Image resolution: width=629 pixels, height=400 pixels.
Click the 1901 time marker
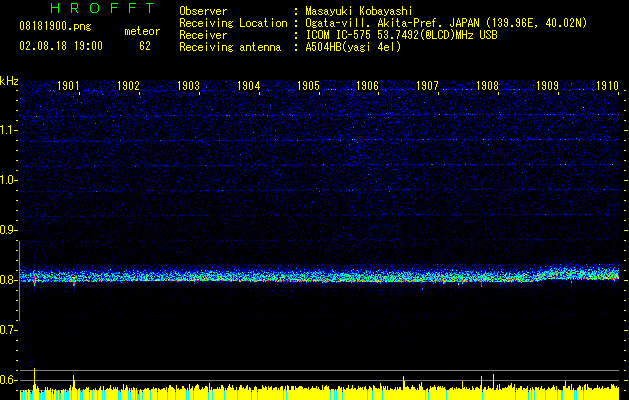(69, 86)
